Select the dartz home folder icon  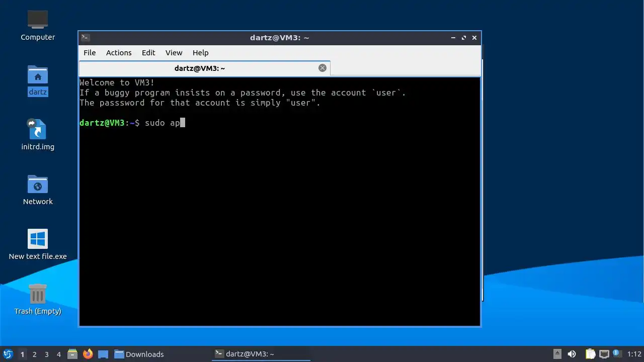tap(38, 75)
